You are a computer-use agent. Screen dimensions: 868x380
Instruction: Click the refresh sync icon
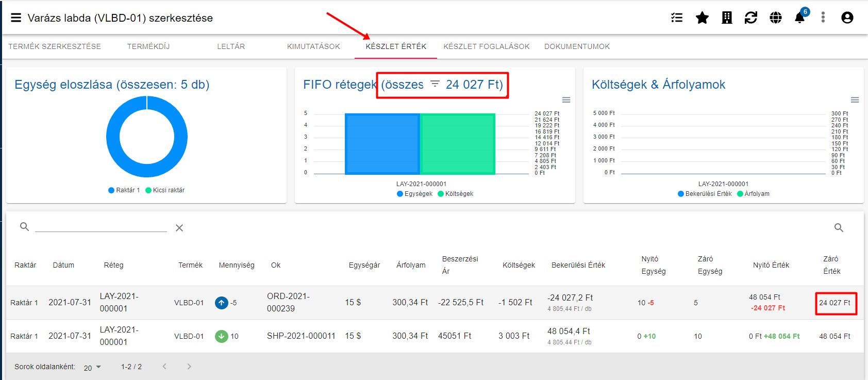pos(751,18)
